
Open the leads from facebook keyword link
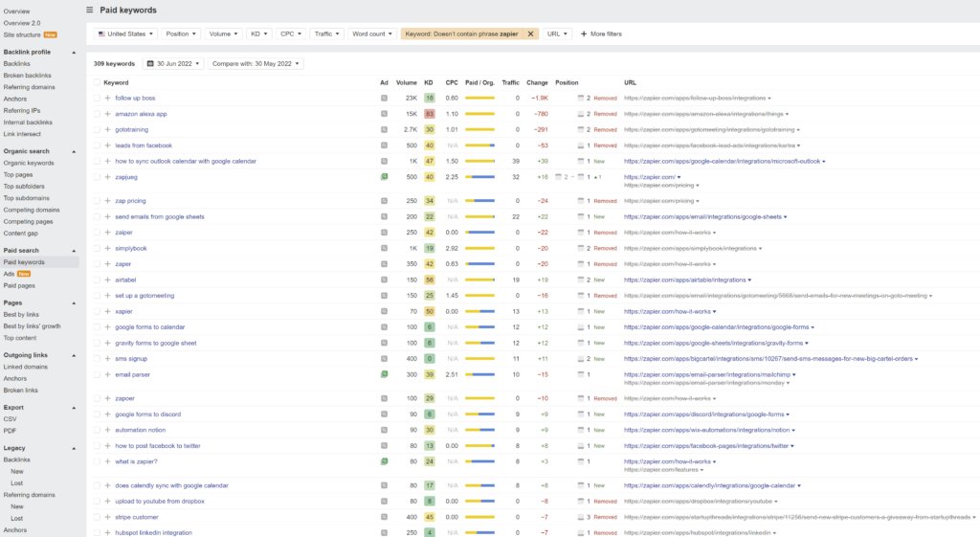[144, 145]
